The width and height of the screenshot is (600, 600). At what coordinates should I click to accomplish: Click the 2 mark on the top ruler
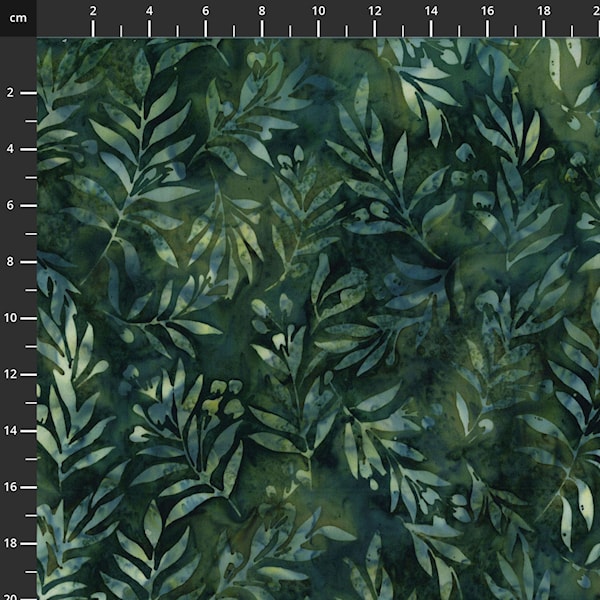coord(93,11)
